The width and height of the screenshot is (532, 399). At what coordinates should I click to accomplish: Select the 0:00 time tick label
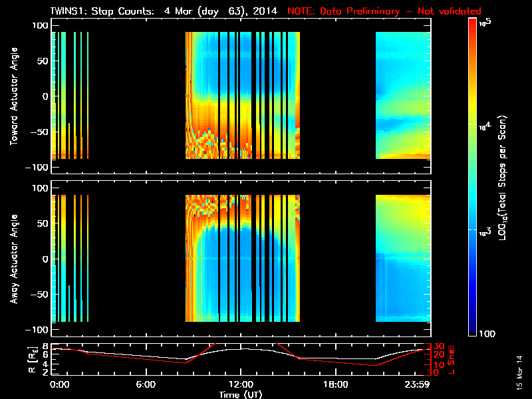point(59,385)
